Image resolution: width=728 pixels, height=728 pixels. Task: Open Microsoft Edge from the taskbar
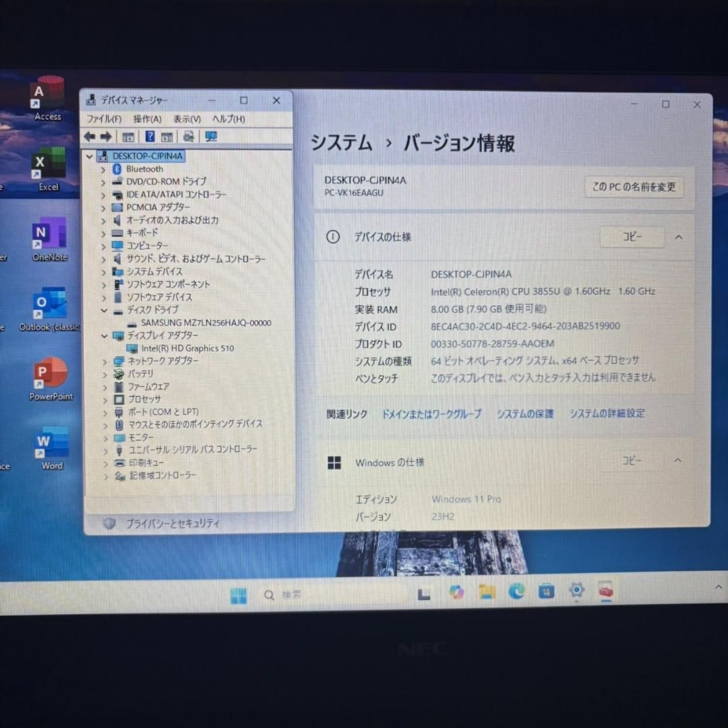tap(516, 592)
